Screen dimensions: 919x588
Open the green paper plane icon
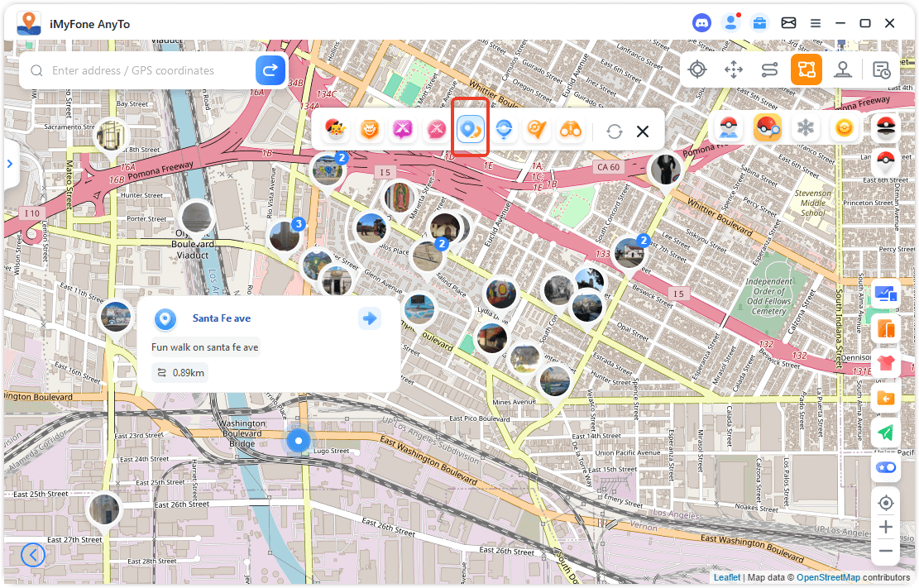[886, 433]
